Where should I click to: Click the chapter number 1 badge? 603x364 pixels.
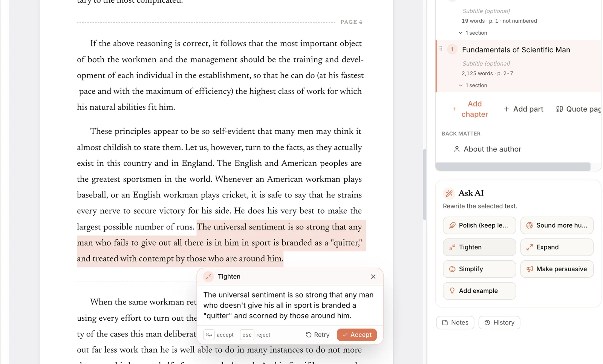point(452,49)
